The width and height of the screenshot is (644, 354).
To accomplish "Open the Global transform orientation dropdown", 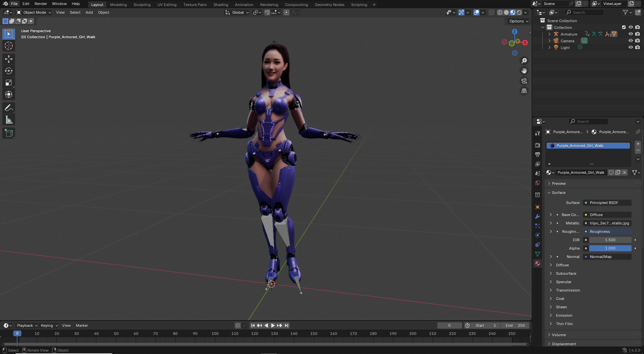I will point(237,12).
